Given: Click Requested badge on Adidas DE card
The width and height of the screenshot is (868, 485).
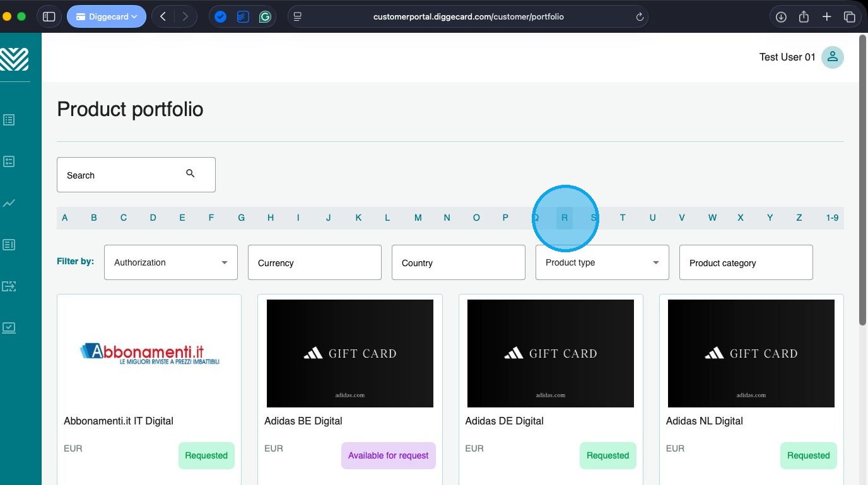Looking at the screenshot, I should pos(608,455).
